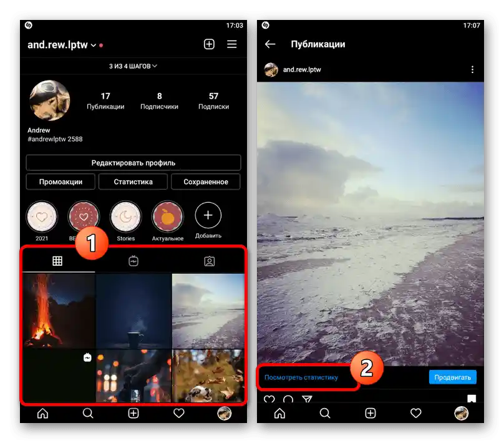This screenshot has width=504, height=443.
Task: Tap the 'Редактировать профиль' button
Action: [x=133, y=163]
